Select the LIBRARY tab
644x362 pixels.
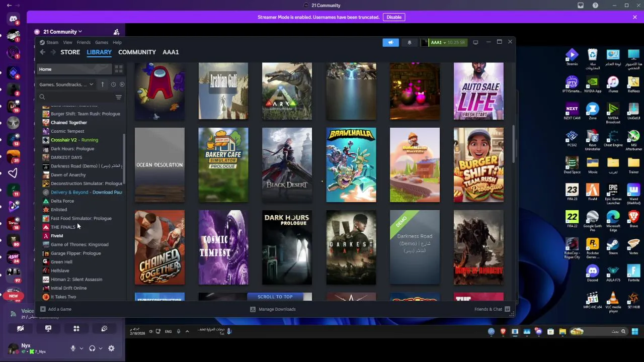coord(99,52)
